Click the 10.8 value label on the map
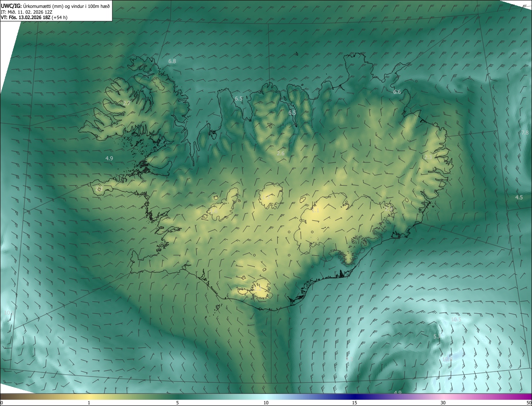This screenshot has width=532, height=406. 447,359
